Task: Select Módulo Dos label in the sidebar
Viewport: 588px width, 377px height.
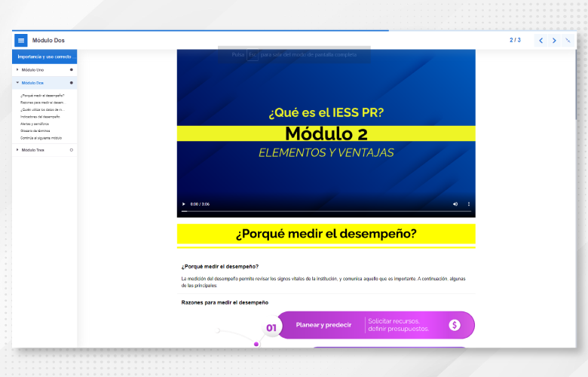Action: tap(32, 83)
